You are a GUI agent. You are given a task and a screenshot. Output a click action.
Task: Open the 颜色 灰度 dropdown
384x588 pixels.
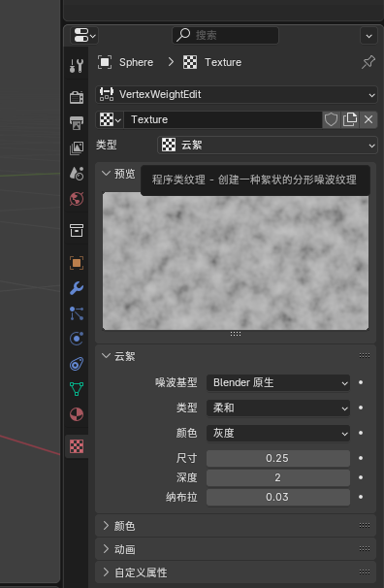tap(278, 434)
